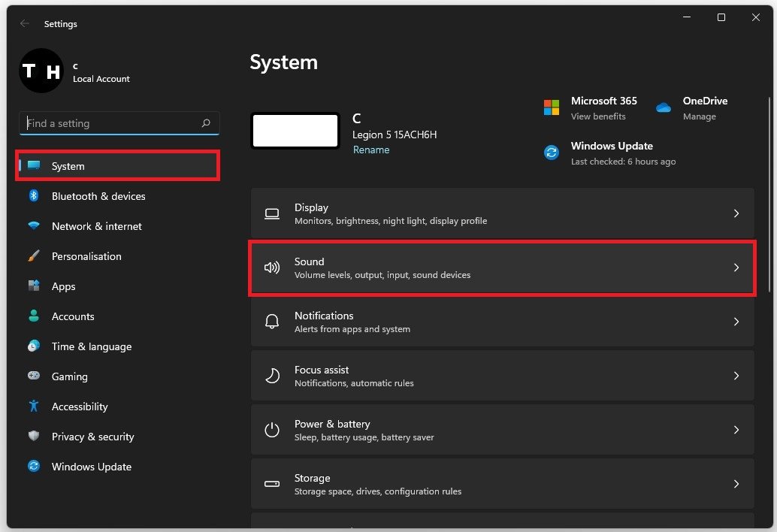
Task: Click the Microsoft 365 logo icon
Action: click(552, 107)
